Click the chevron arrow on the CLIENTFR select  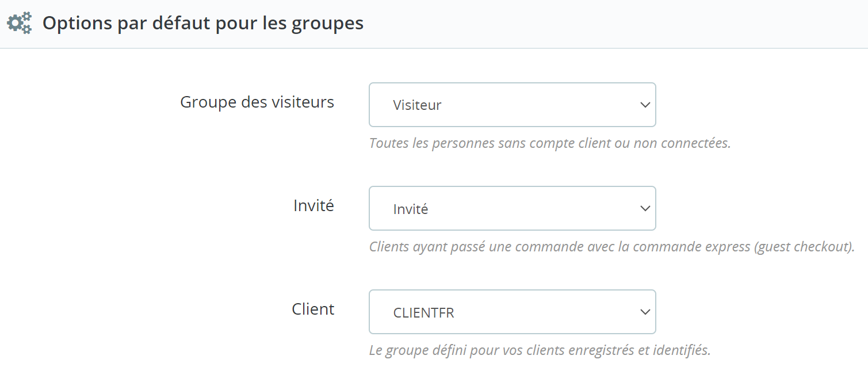(645, 312)
